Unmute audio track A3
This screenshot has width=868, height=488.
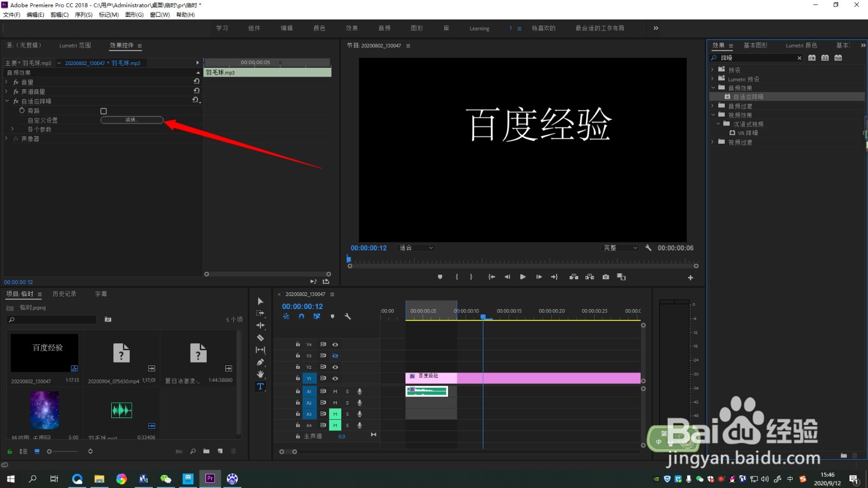pyautogui.click(x=335, y=414)
